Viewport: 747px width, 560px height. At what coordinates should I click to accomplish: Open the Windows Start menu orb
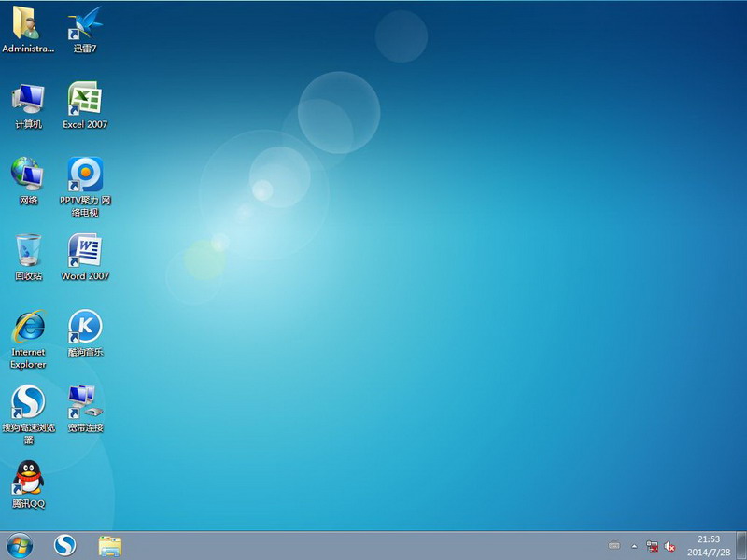[20, 546]
